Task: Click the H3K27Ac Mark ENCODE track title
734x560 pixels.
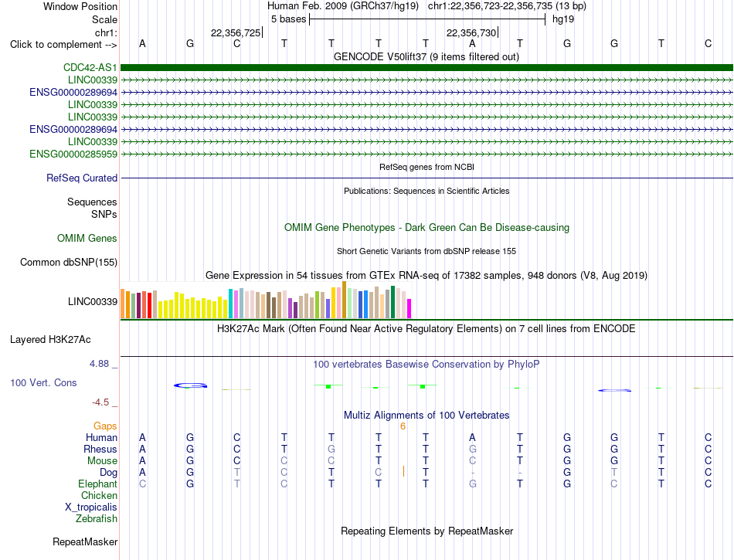Action: [x=426, y=329]
